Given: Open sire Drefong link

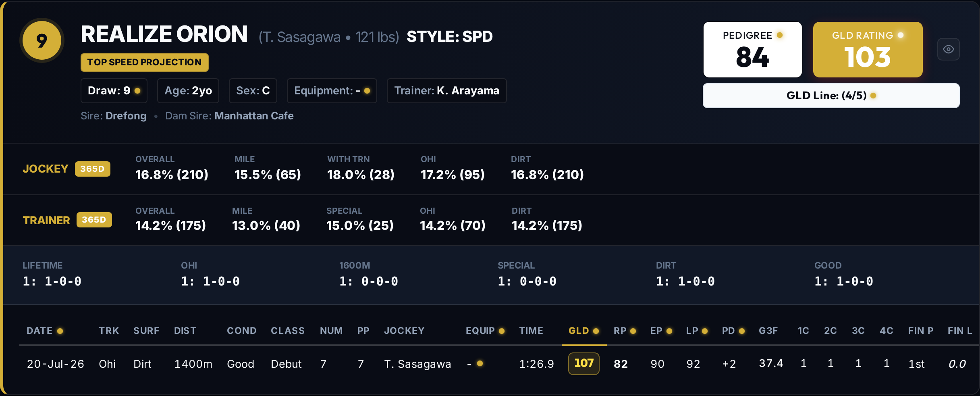Looking at the screenshot, I should click(126, 116).
